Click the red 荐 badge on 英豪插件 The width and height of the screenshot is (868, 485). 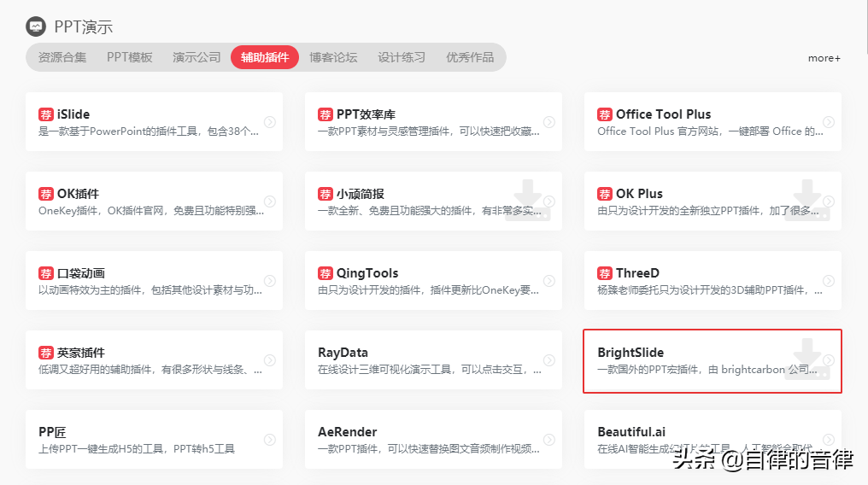(46, 353)
